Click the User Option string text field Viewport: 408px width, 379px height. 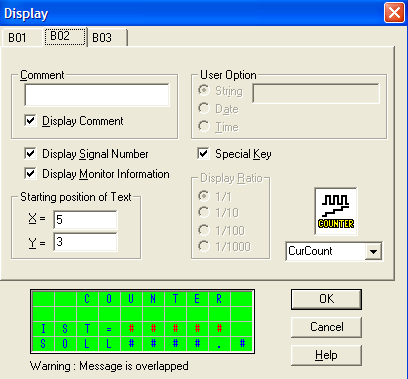tap(316, 93)
